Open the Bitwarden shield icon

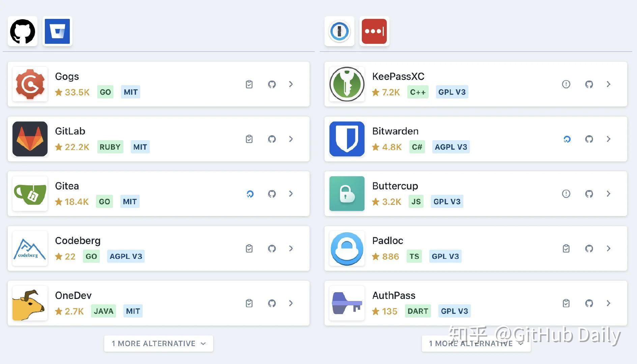point(347,139)
